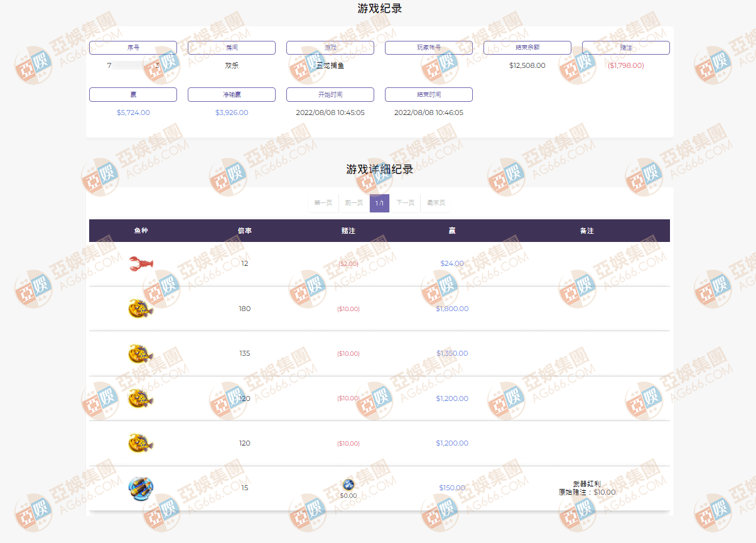Click the 玩家账号 field label box

[x=429, y=48]
